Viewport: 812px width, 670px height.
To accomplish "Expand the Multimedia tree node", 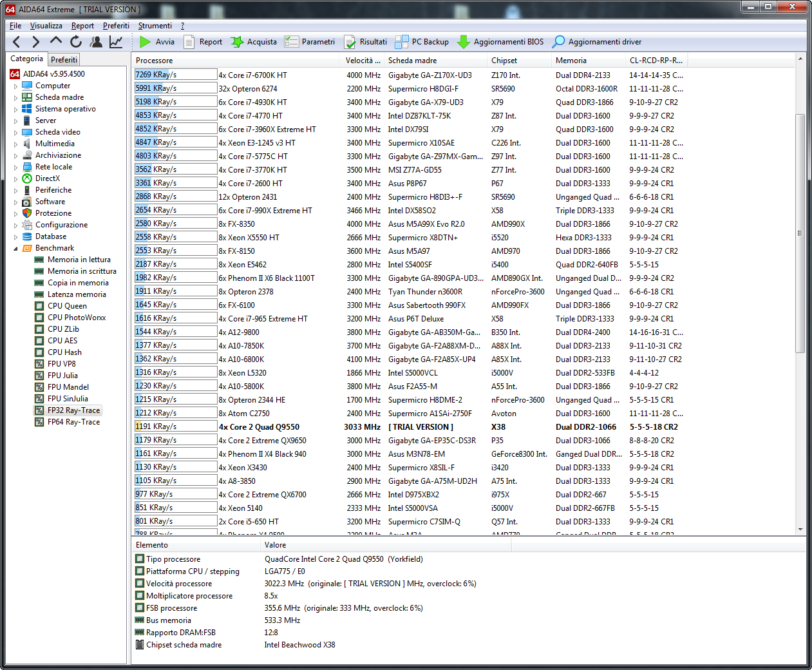I will [x=16, y=144].
